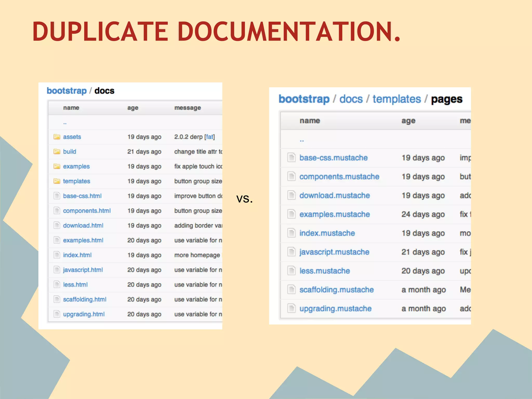Click '24 days ago' age of examples.mustache
Screen dimensions: 532x399
tap(423, 214)
